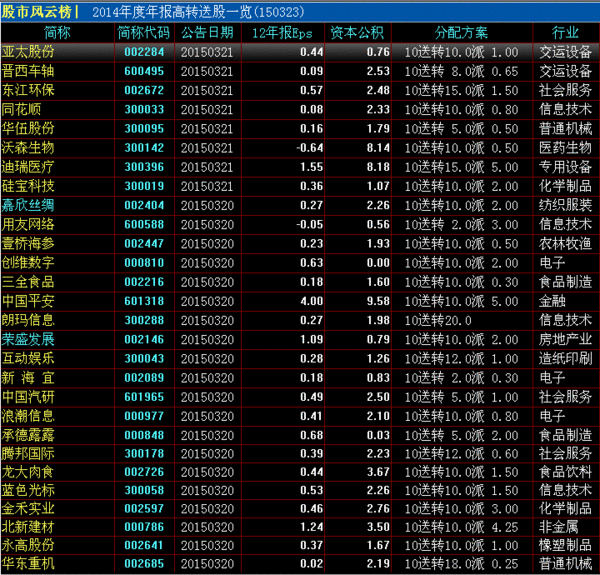600x575 pixels.
Task: Click Eps value -0.64 for 沃森生物
Action: pos(310,148)
